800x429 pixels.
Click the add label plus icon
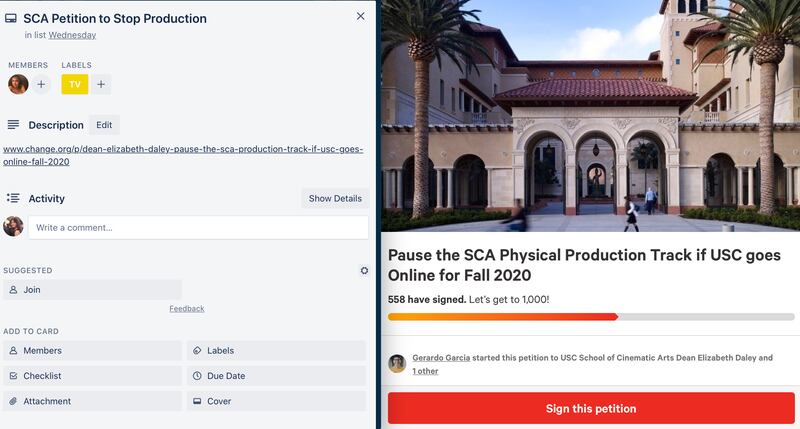[102, 85]
